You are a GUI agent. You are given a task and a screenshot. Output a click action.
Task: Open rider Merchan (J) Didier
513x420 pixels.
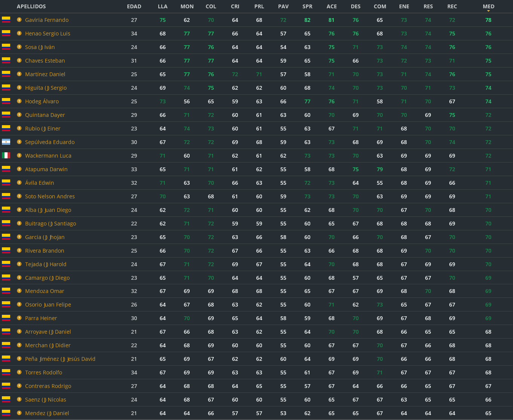click(48, 345)
